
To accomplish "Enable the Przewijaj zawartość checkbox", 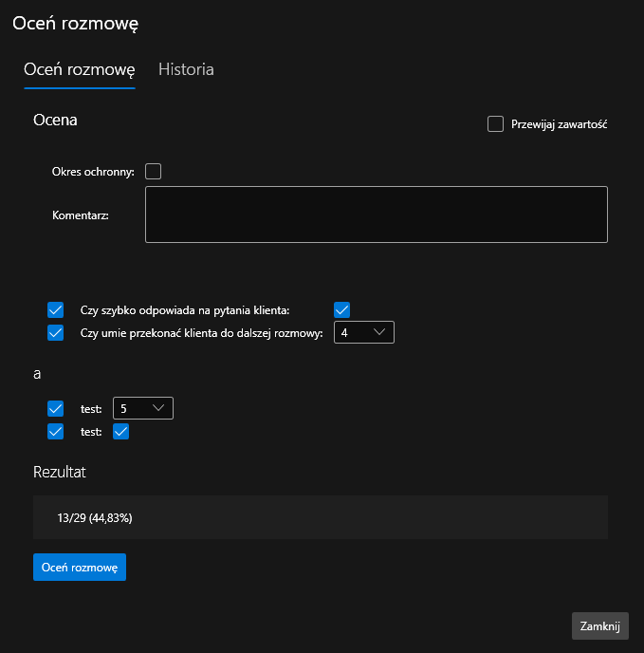I will (x=495, y=124).
